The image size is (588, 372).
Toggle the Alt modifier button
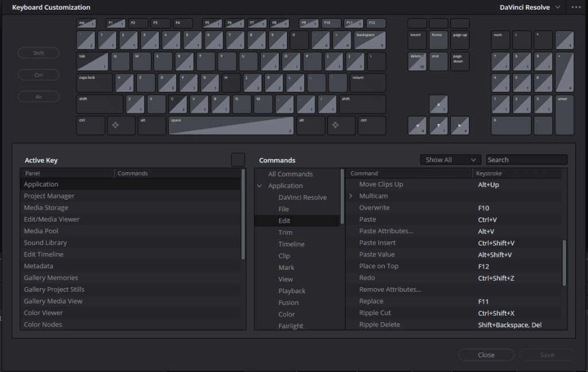(x=38, y=97)
